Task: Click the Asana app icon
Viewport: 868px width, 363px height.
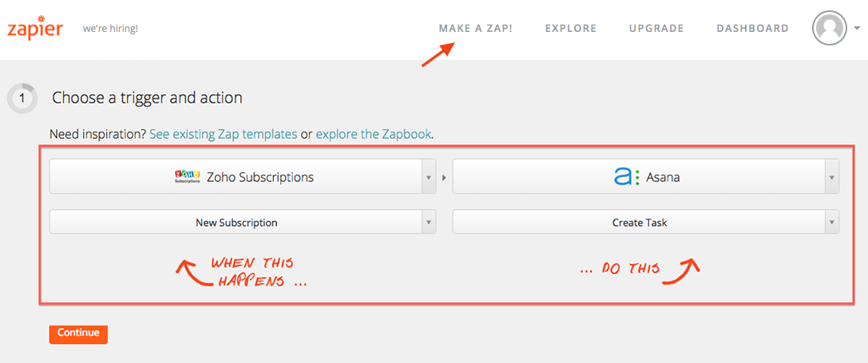Action: 627,177
